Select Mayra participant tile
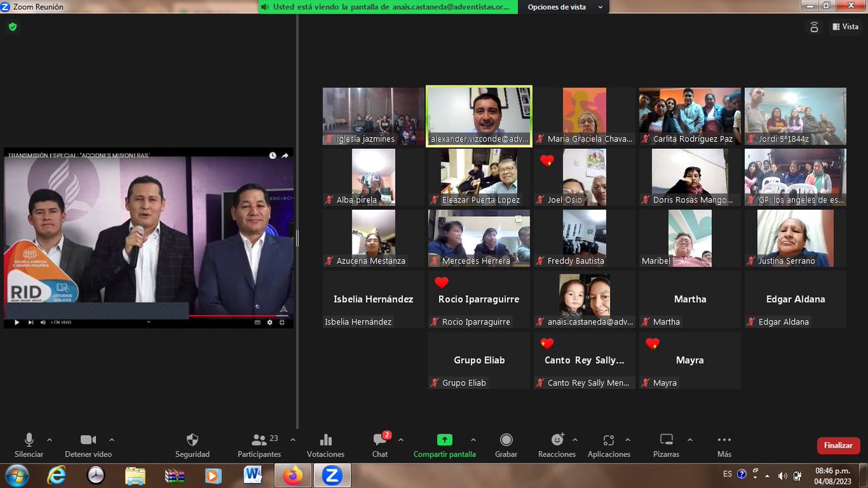The image size is (868, 488). point(689,360)
